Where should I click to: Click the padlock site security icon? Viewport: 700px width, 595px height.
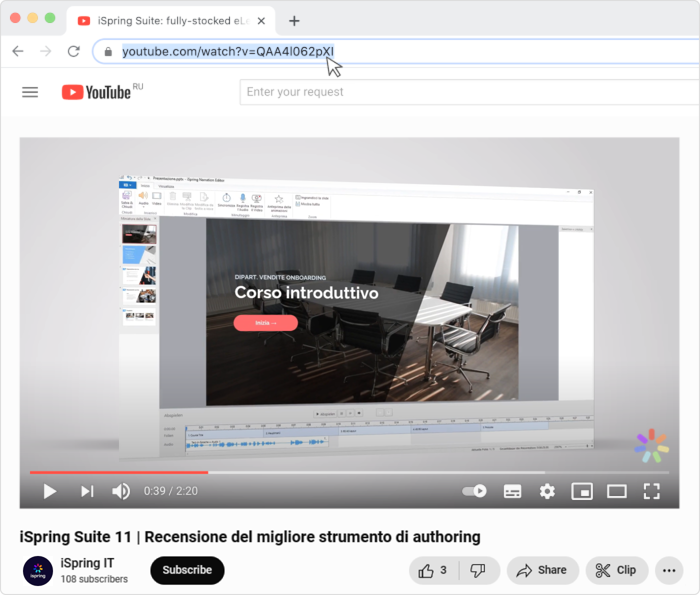108,51
